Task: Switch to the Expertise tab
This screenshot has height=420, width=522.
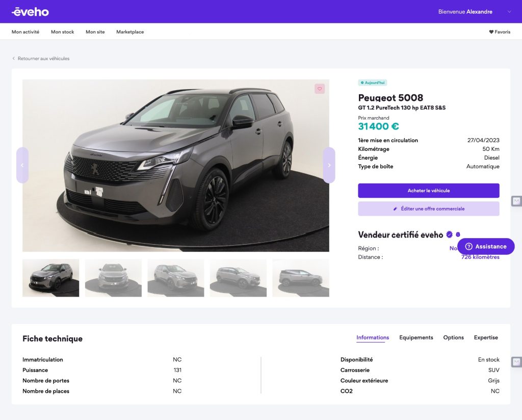Action: click(x=486, y=337)
